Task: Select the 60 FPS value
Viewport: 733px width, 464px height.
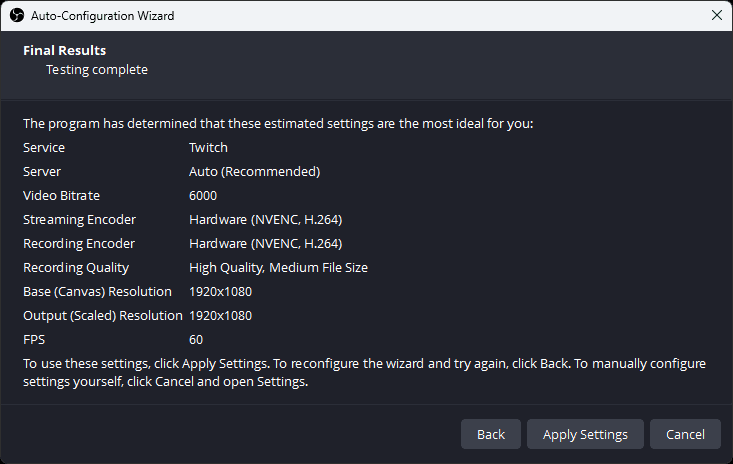Action: pos(196,339)
